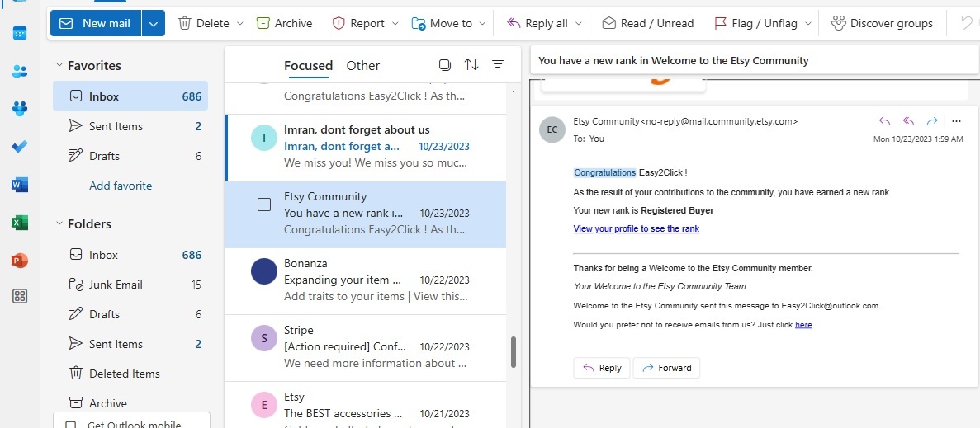This screenshot has height=428, width=980.
Task: Open the Archive folder
Action: click(x=130, y=403)
